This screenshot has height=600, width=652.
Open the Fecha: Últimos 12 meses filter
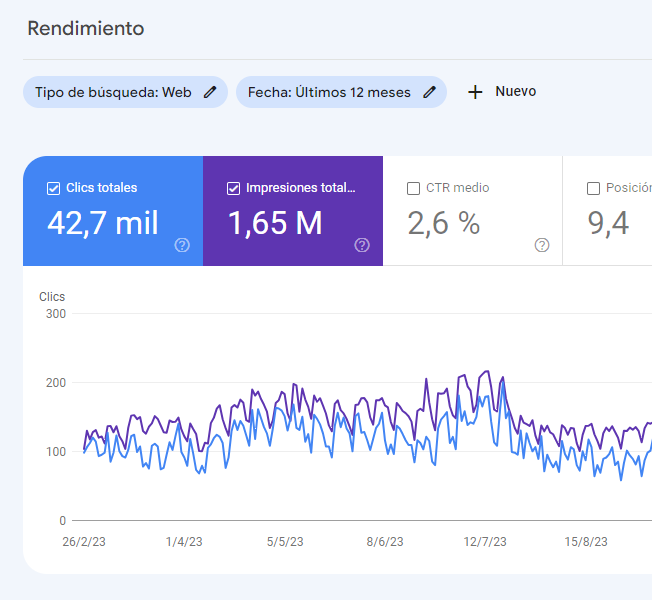329,92
